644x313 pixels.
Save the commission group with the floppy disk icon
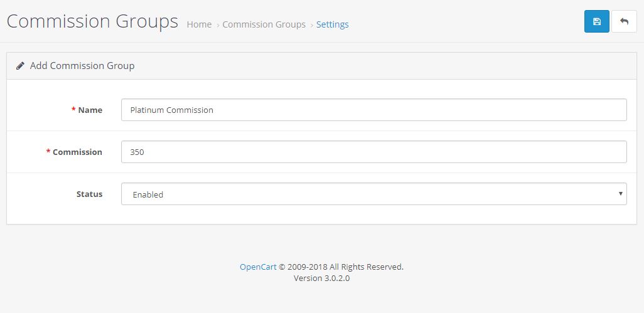597,21
